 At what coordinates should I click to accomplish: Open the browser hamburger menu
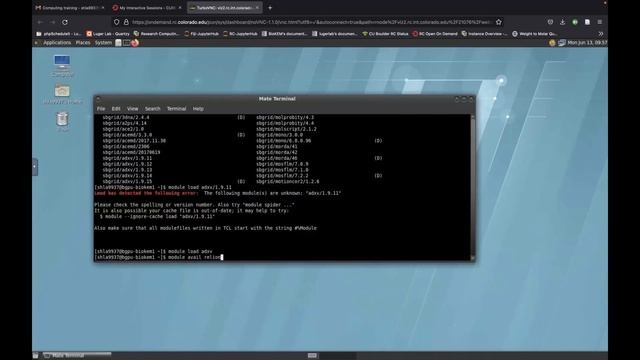click(x=600, y=22)
